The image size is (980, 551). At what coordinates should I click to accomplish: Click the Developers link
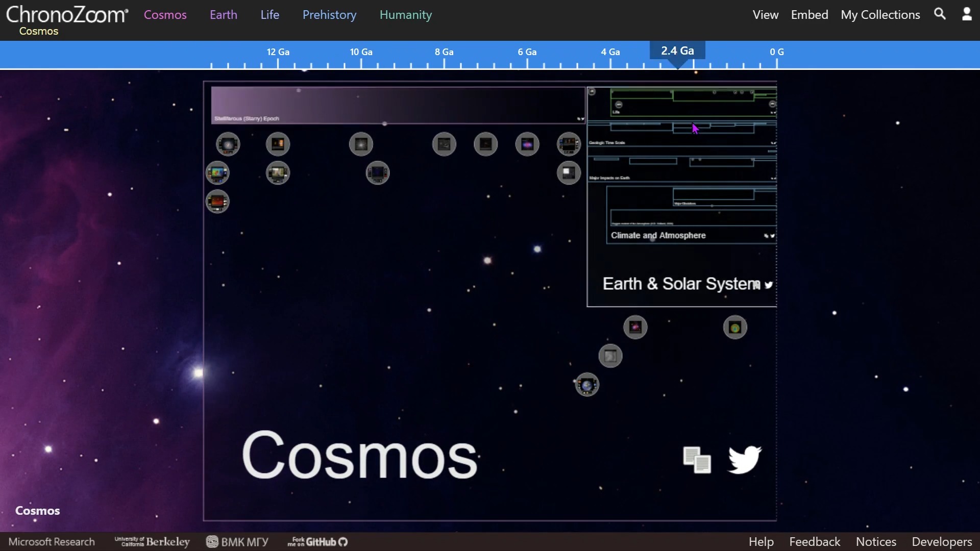coord(942,542)
